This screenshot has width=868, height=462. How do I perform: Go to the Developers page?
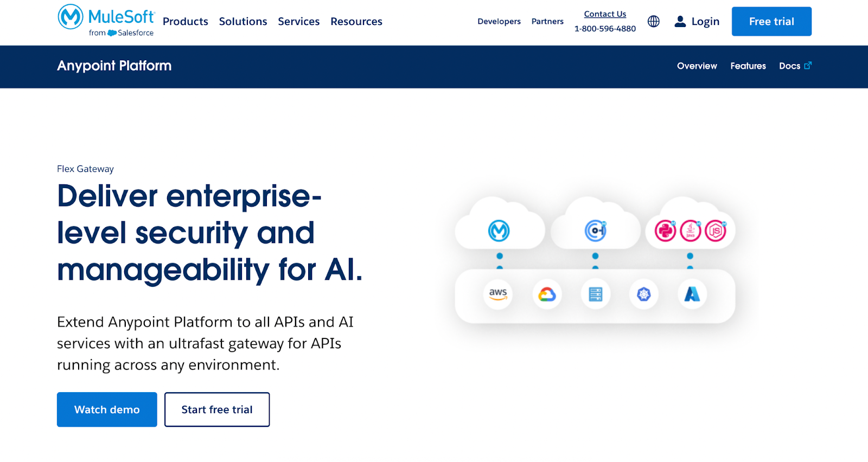[x=499, y=21]
